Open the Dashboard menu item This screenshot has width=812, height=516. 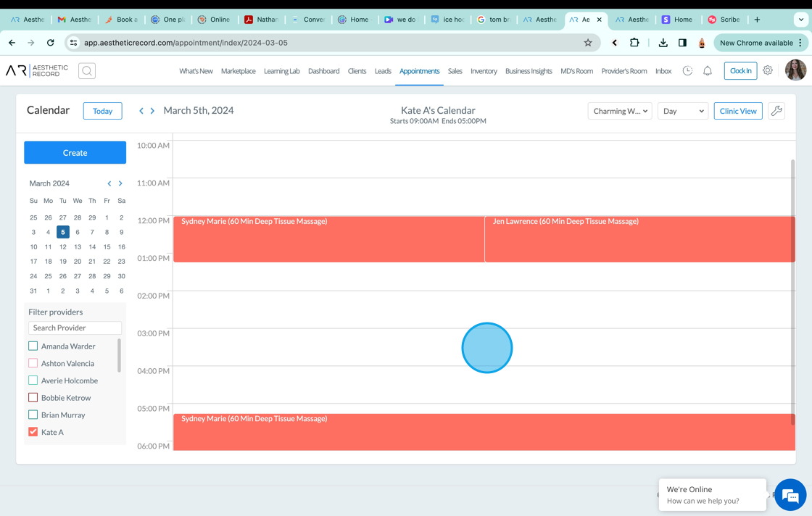tap(323, 71)
